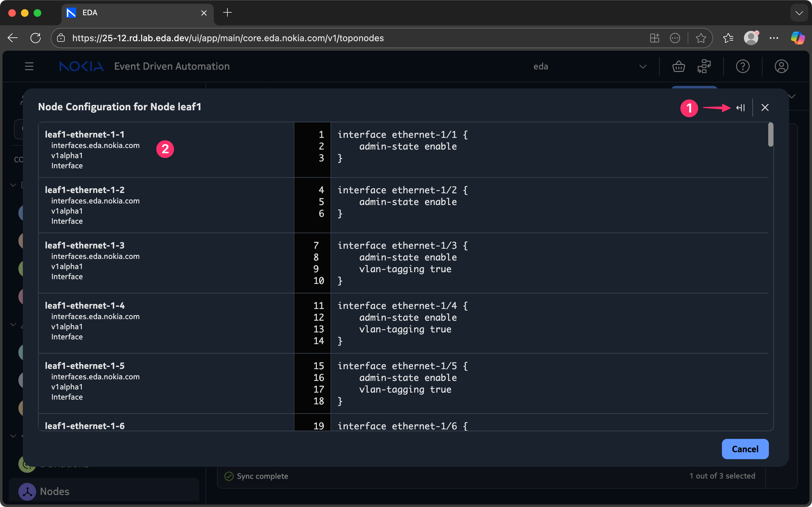Select leaf1-ethernet-1-3 resource entry
This screenshot has height=507, width=812.
[85, 246]
